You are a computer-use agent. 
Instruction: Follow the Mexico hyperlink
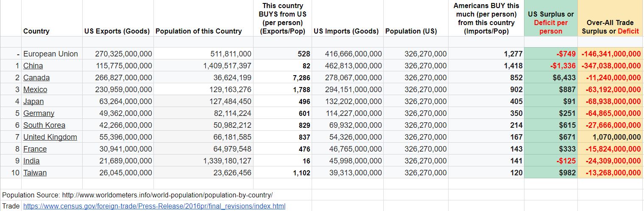[x=35, y=90]
